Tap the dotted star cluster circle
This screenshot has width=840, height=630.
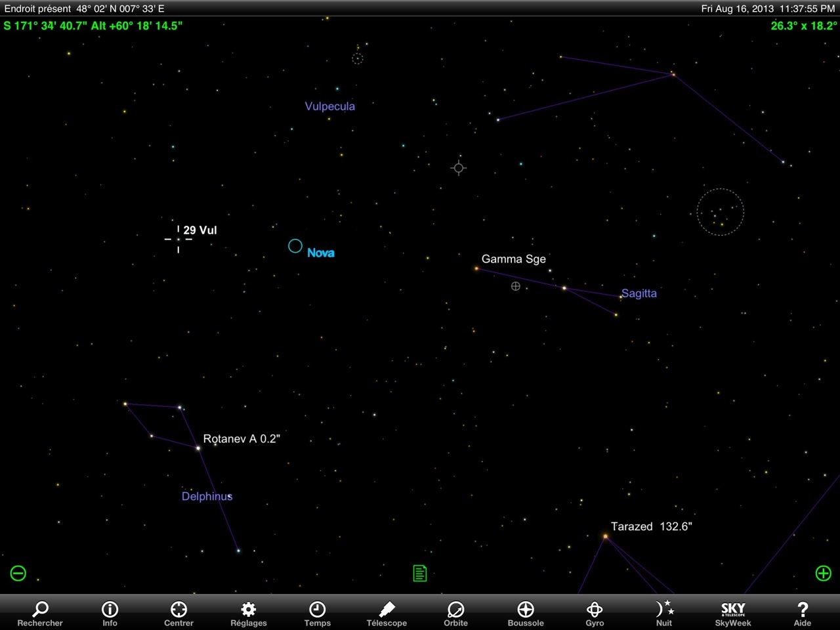(x=721, y=212)
